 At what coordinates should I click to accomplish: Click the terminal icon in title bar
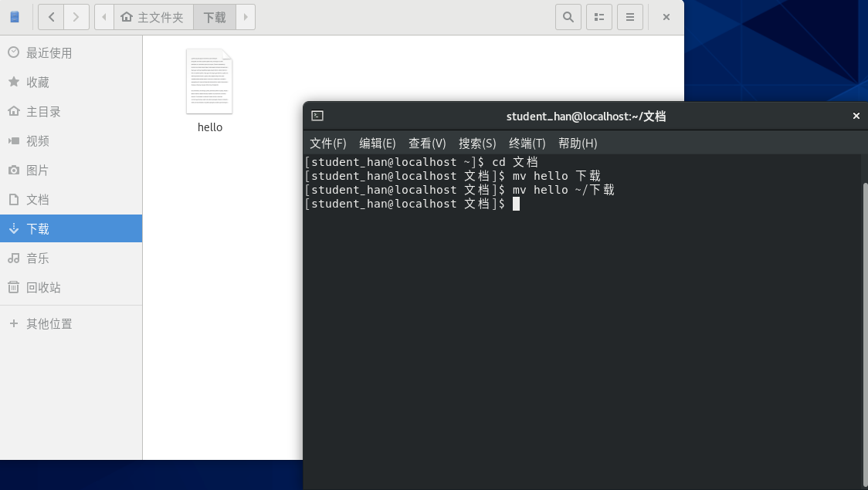317,116
